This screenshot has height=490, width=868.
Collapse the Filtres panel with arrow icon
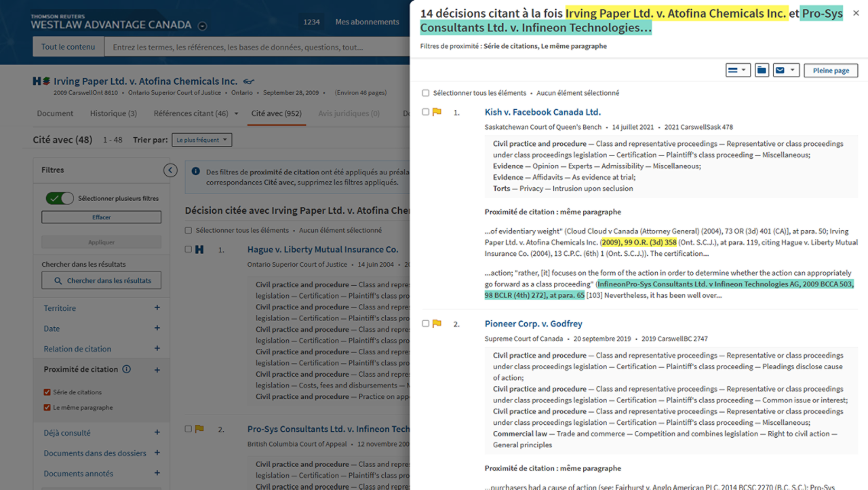[170, 170]
